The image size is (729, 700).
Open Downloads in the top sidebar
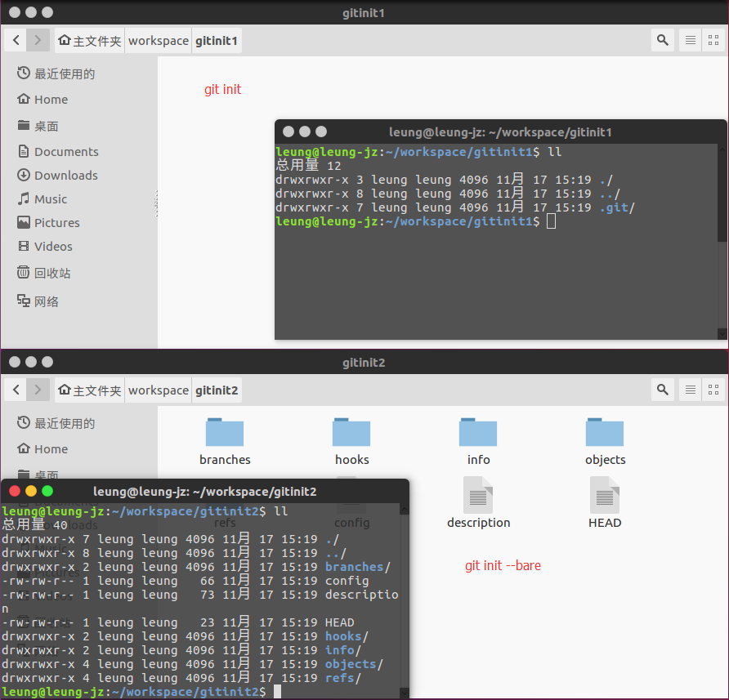coord(65,176)
